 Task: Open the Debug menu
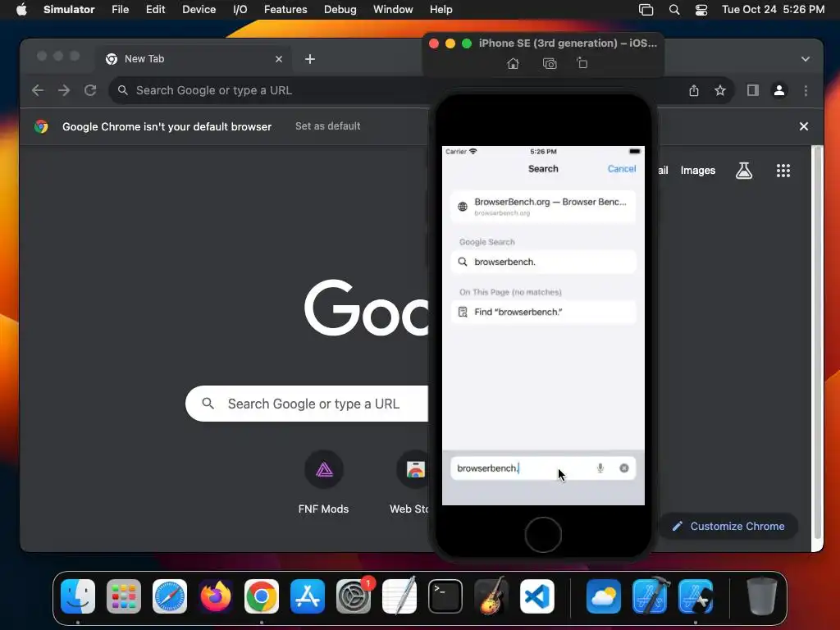340,10
